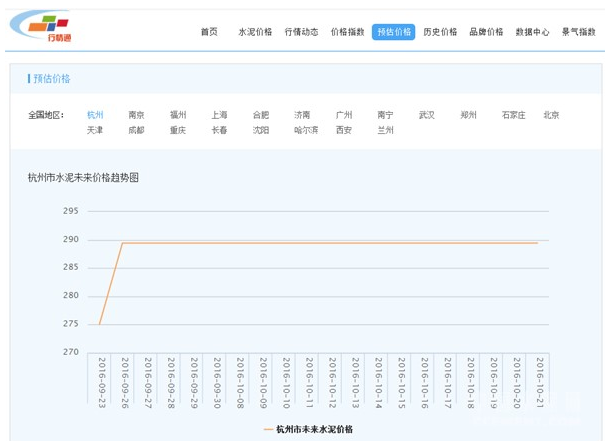
Task: Go to 数据中心 nav item
Action: point(532,32)
